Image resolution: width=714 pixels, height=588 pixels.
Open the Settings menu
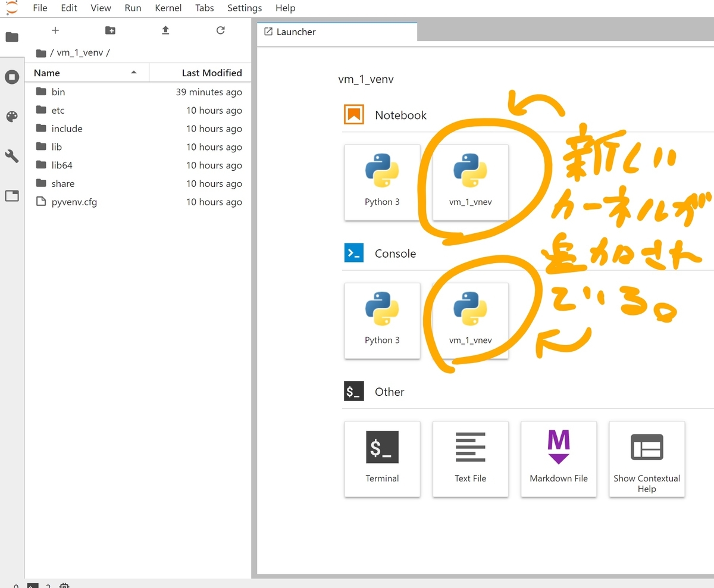click(245, 8)
